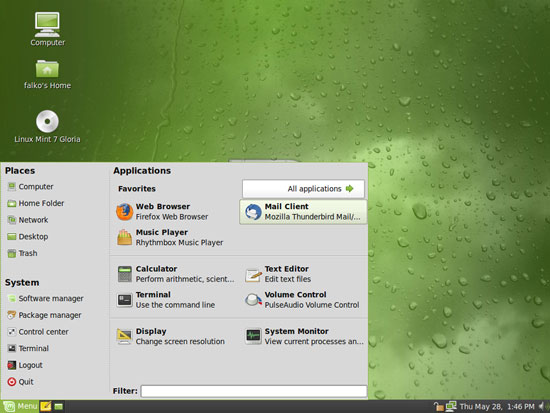
Task: Open PulseAudio Volume Control
Action: point(303,300)
